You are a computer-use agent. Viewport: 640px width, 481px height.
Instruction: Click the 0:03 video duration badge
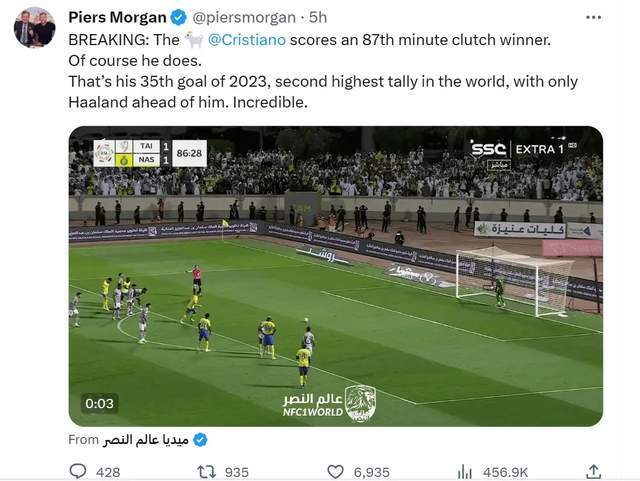click(99, 403)
